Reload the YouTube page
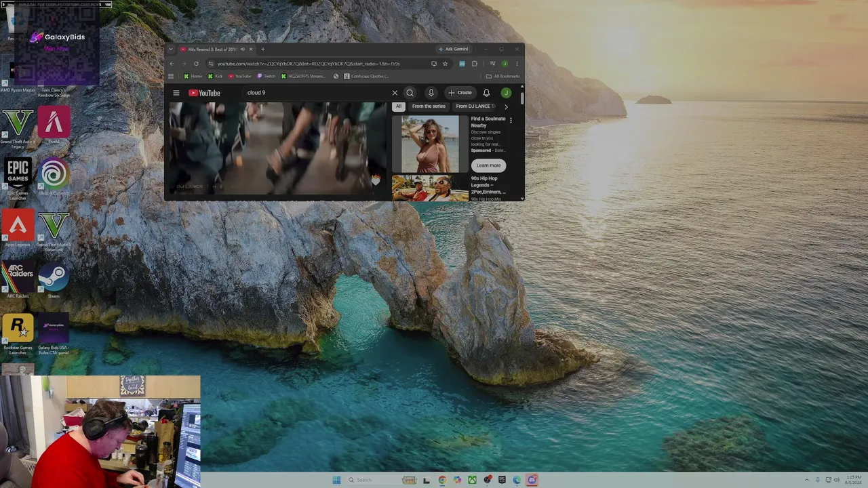Viewport: 868px width, 488px height. click(x=196, y=64)
